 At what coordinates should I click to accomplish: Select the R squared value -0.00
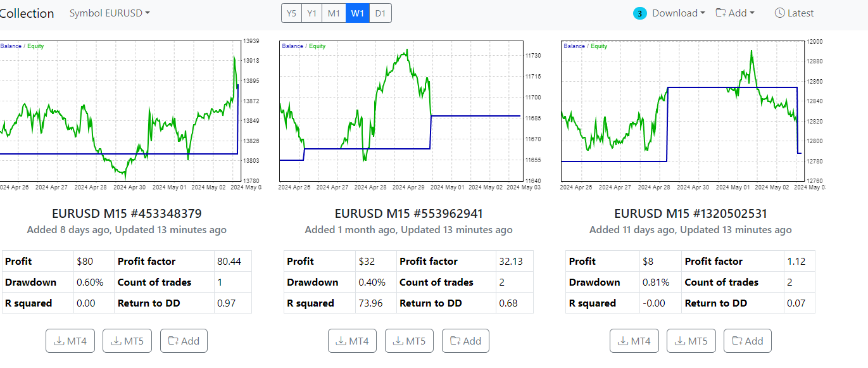(653, 303)
